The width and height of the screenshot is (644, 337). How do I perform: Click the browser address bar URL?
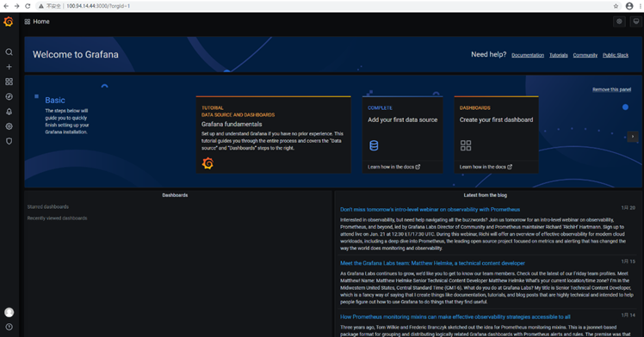[x=98, y=6]
